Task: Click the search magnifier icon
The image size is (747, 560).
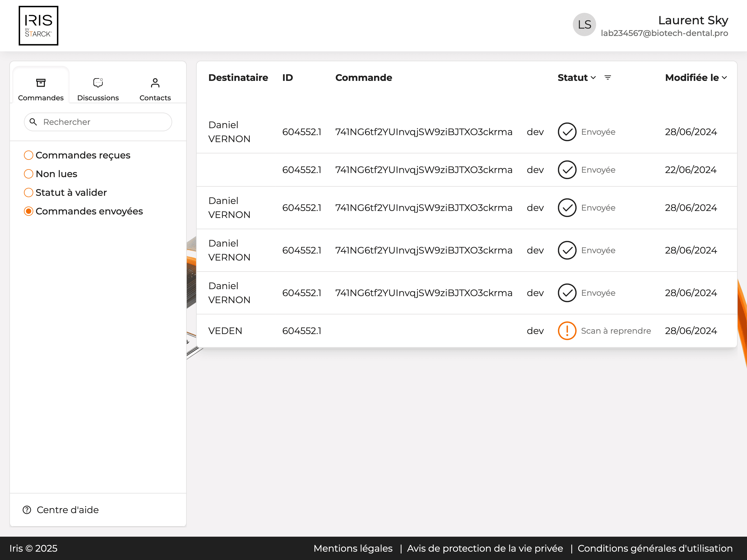Action: 33,122
